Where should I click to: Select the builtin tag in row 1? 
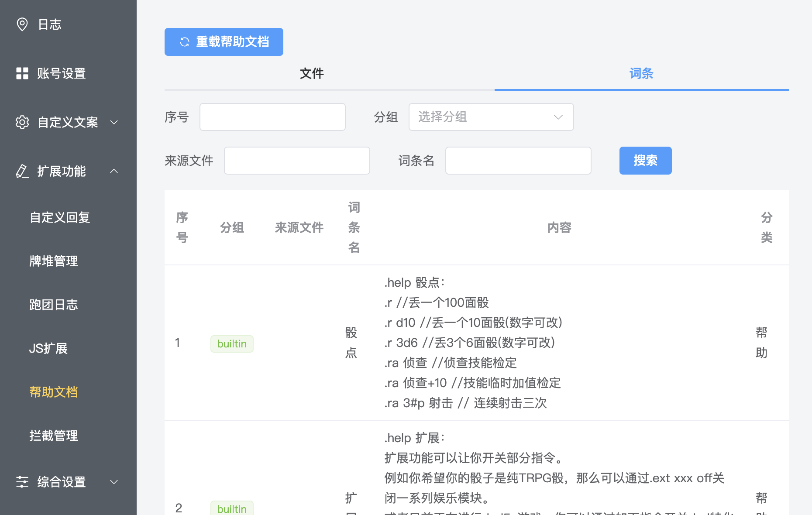pyautogui.click(x=232, y=343)
